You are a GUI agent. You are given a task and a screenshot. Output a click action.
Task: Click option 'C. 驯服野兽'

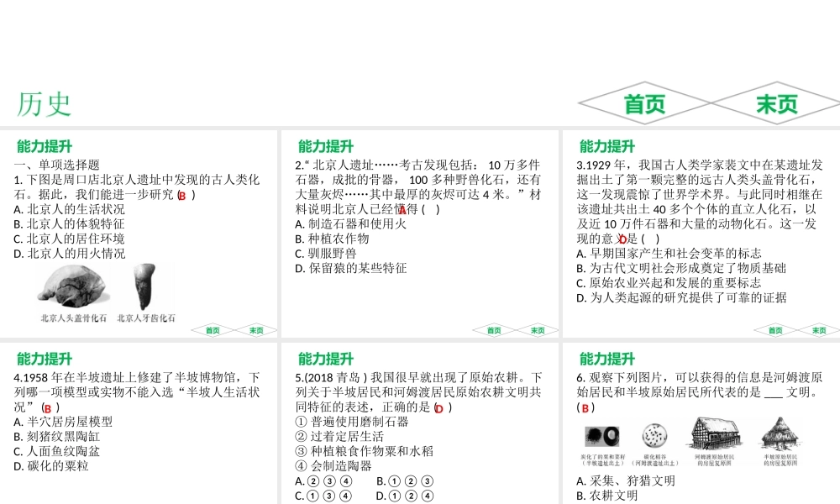pos(325,254)
